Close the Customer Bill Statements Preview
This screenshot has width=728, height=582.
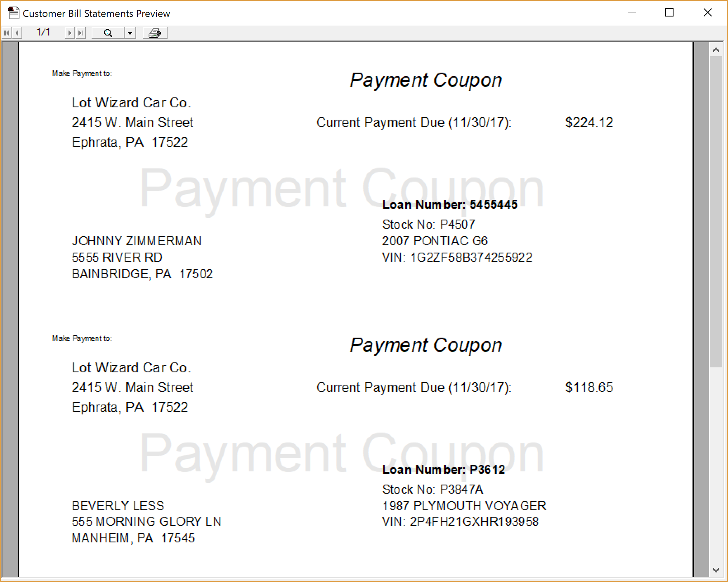[x=707, y=13]
